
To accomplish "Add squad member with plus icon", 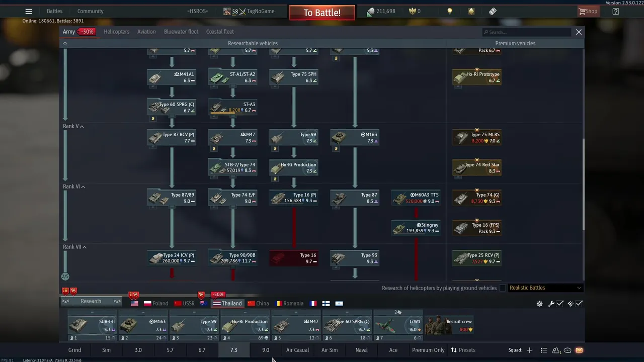I will (x=529, y=350).
